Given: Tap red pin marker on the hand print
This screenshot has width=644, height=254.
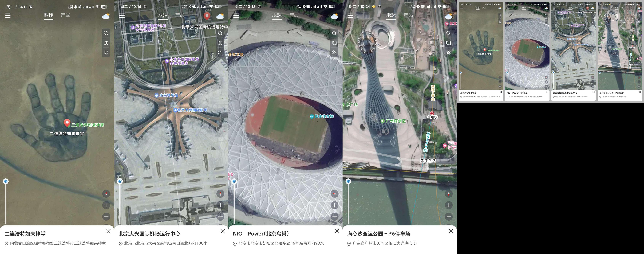Looking at the screenshot, I should [67, 123].
